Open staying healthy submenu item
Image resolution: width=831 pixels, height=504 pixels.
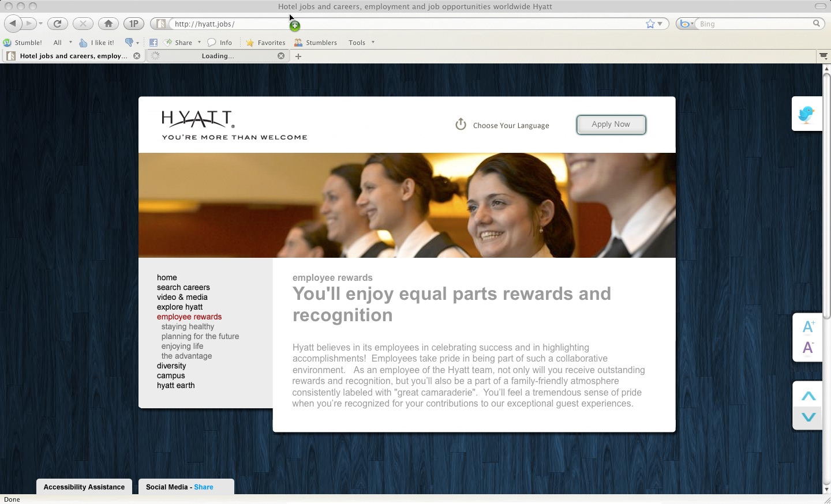188,326
